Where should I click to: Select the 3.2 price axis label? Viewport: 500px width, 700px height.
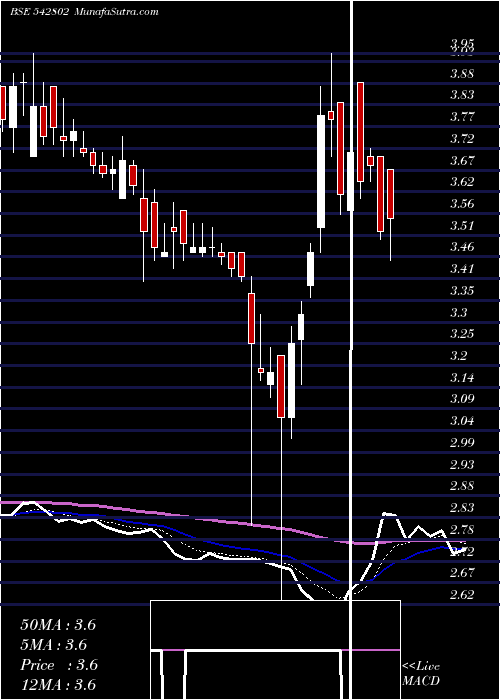click(459, 356)
